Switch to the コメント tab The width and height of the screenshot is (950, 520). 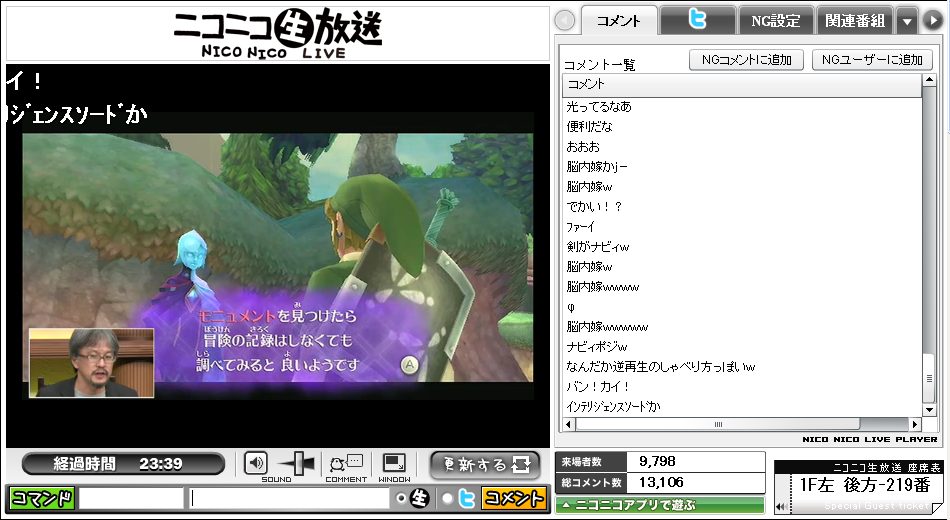tap(619, 21)
